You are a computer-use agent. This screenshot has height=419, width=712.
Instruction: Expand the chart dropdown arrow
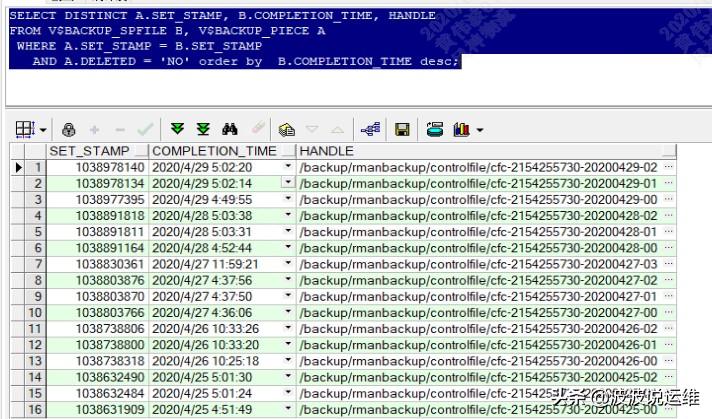pos(480,130)
